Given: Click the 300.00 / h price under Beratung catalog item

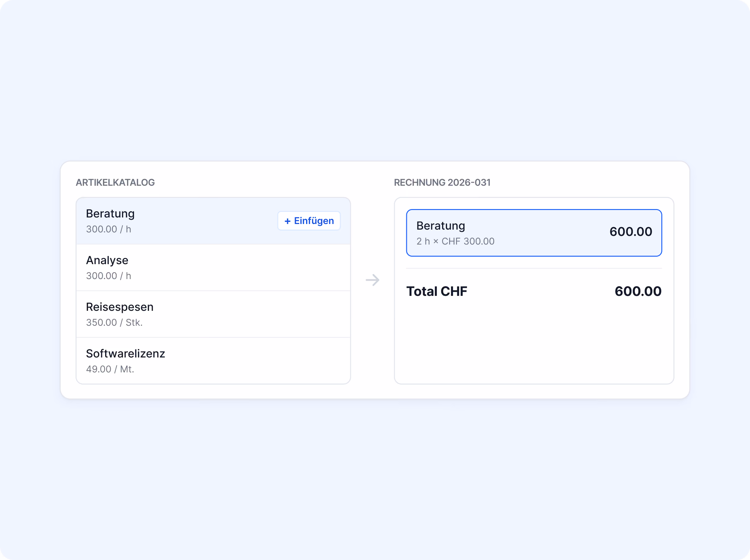Looking at the screenshot, I should tap(109, 229).
